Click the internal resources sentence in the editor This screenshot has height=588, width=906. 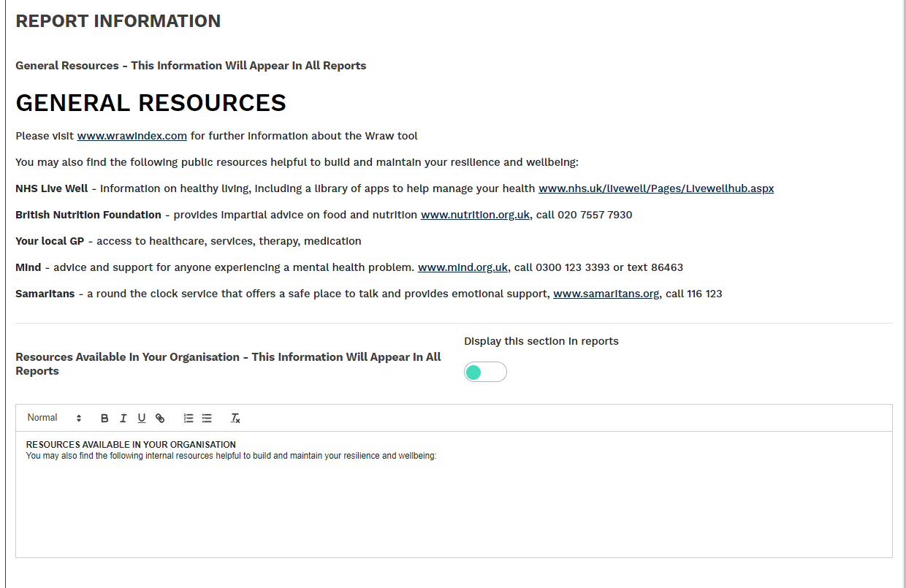pyautogui.click(x=231, y=456)
